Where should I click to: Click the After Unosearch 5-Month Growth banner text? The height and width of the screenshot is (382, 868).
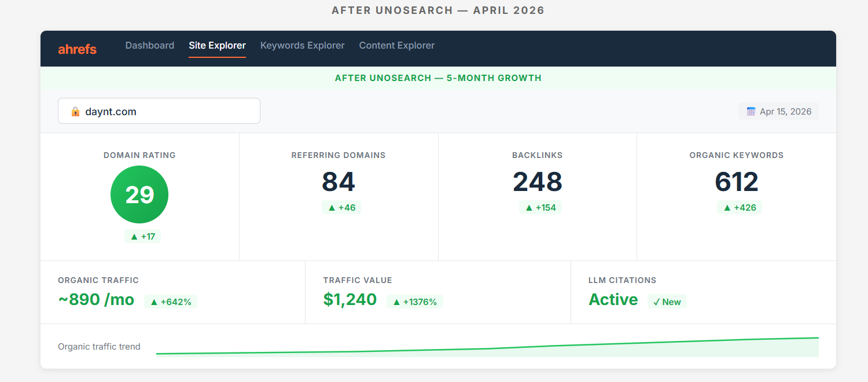(x=438, y=78)
